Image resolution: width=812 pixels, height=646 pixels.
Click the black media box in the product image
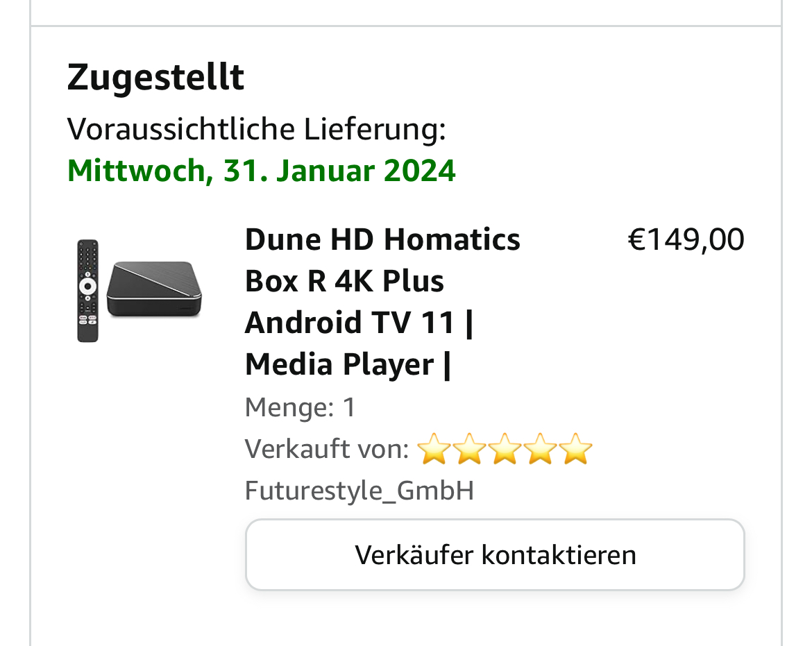coord(154,289)
